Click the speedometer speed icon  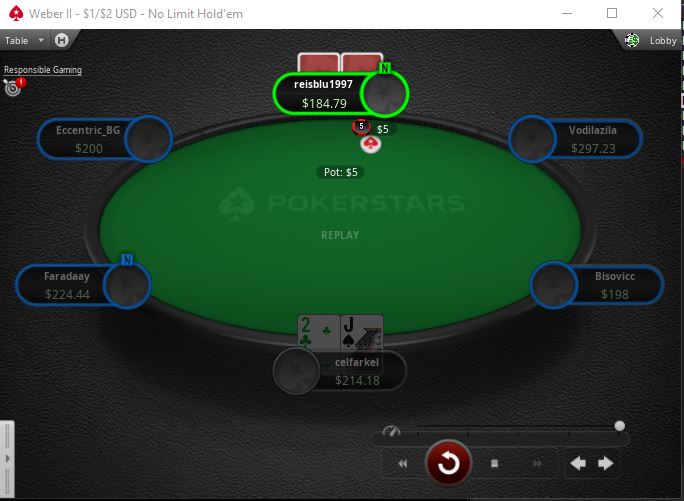[391, 431]
